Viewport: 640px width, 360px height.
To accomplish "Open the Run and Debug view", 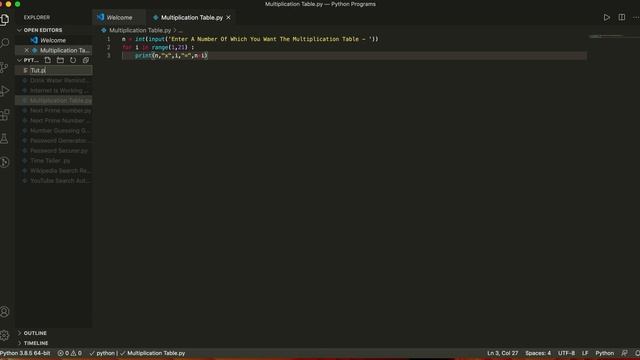I will pos(4,91).
